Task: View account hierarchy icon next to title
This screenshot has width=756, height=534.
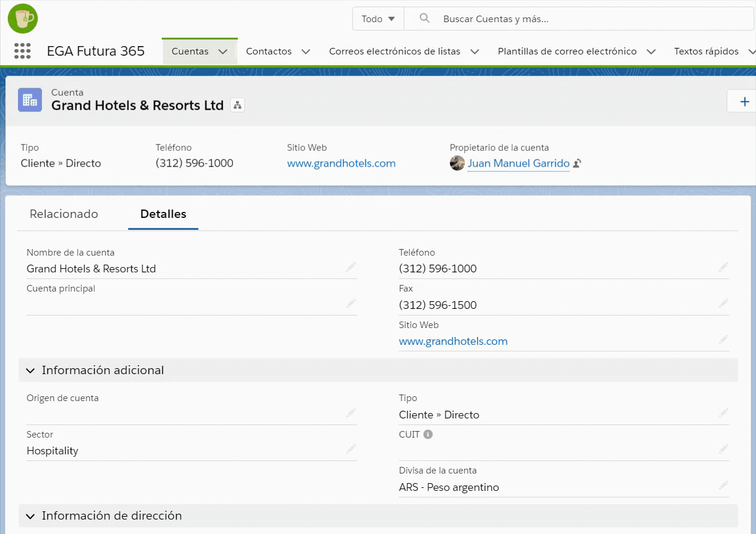Action: pyautogui.click(x=238, y=106)
